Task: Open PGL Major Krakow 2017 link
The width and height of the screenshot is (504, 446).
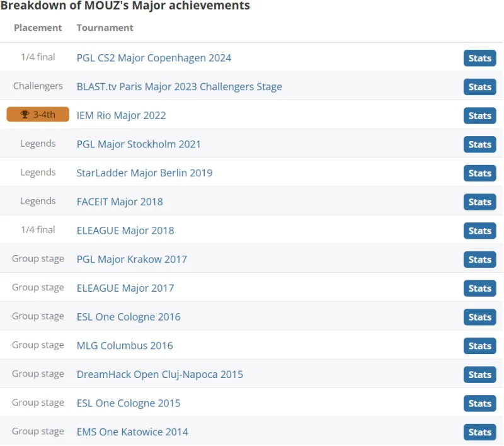Action: 132,260
